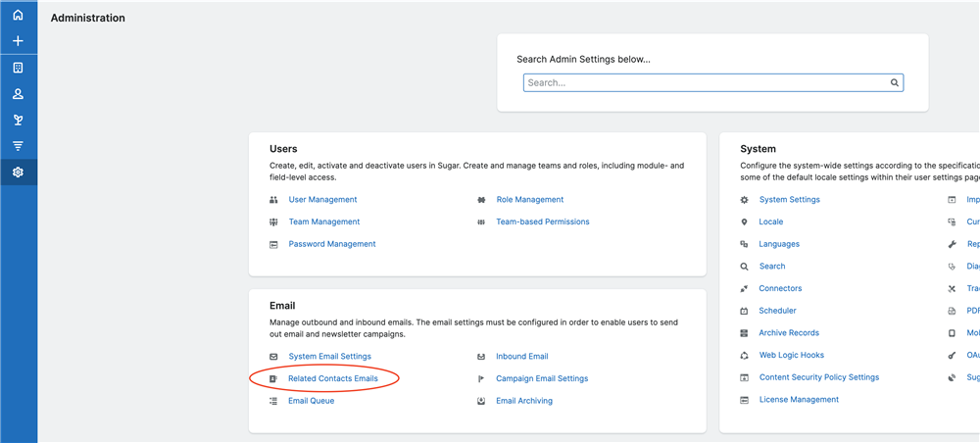
Task: Click the plus quick-create icon
Action: click(18, 41)
